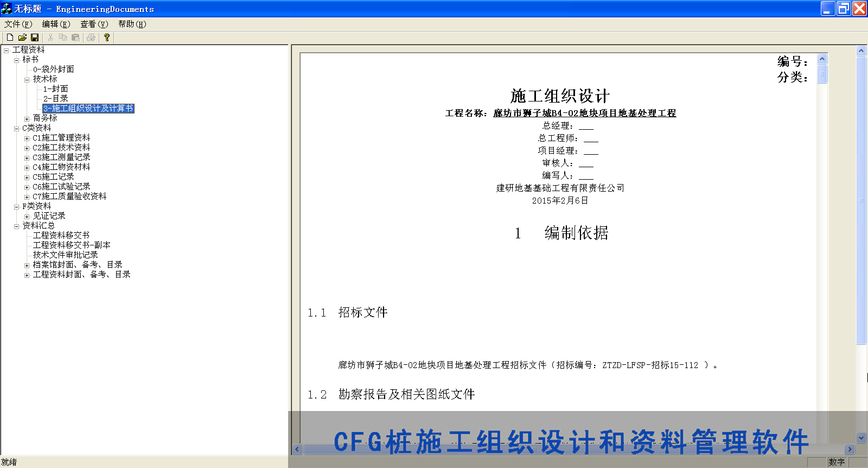Viewport: 868px width, 468px height.
Task: Open the 编辑(E) menu
Action: click(56, 24)
